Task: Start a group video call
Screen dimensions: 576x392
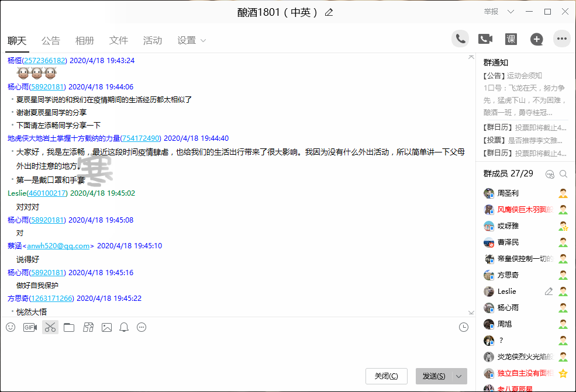Action: pos(485,39)
